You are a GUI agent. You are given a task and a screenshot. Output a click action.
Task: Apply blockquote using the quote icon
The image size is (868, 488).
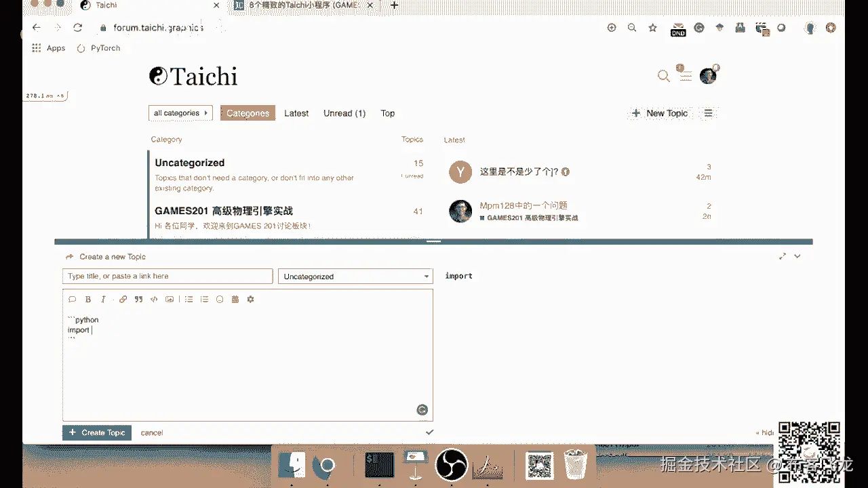pyautogui.click(x=138, y=299)
